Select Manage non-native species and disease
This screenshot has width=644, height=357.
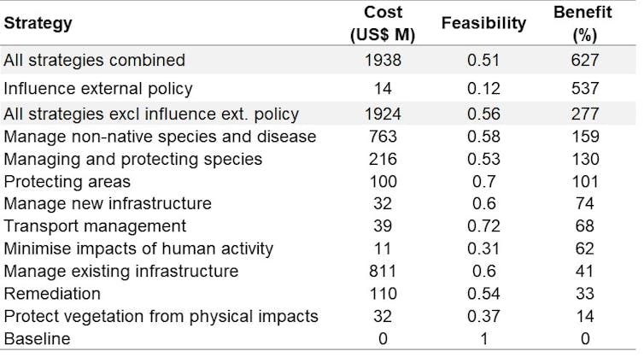point(160,137)
